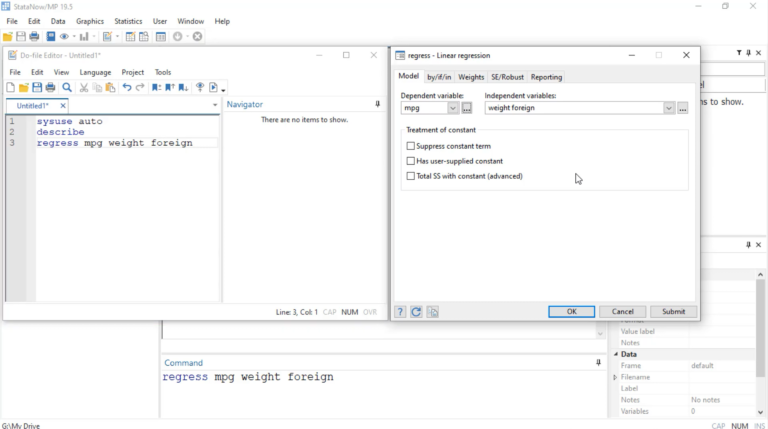Open the Do-file Editor icon's dropdown arrow
The image size is (768, 429).
(x=117, y=37)
